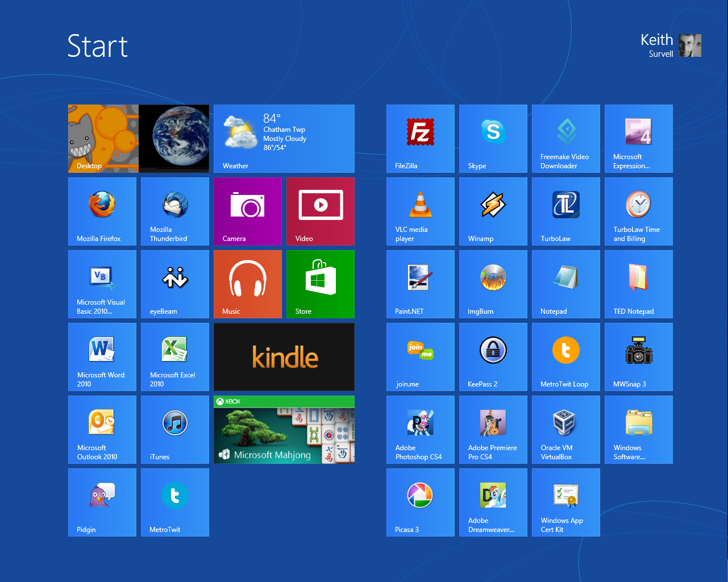Launch Paint.NET

pyautogui.click(x=421, y=284)
